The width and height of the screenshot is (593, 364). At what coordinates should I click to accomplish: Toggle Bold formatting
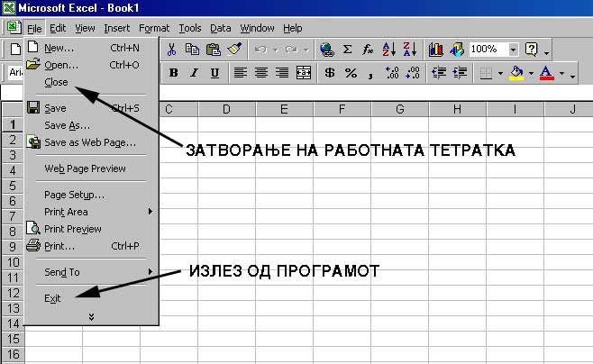(x=174, y=73)
